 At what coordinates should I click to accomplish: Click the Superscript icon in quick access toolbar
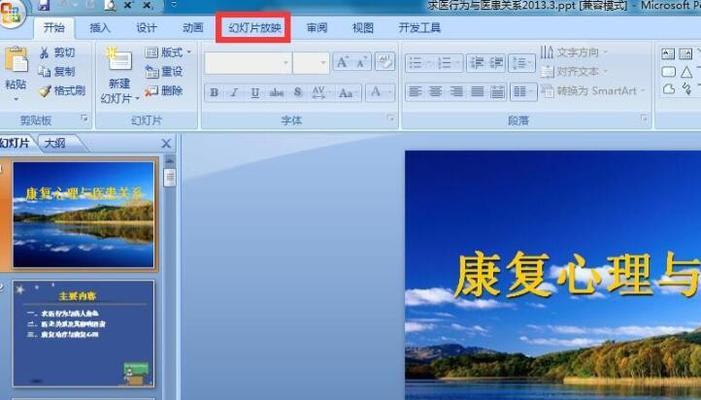[128, 5]
